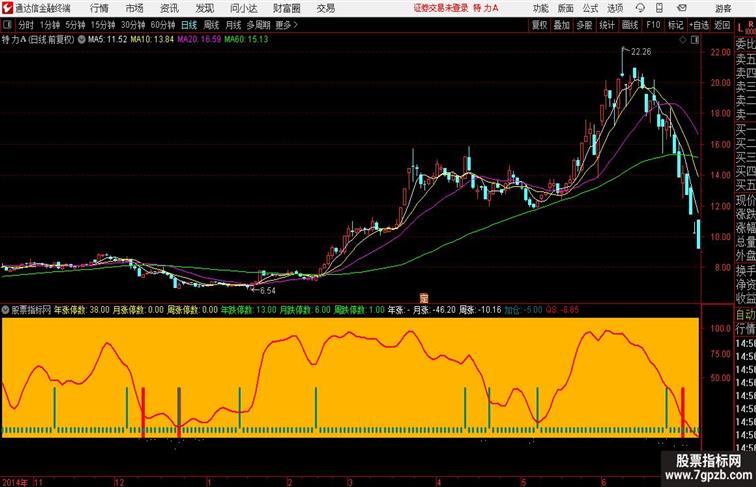Viewport: 756px width, 487px height.
Task: Open the 市场 menu
Action: click(x=135, y=8)
